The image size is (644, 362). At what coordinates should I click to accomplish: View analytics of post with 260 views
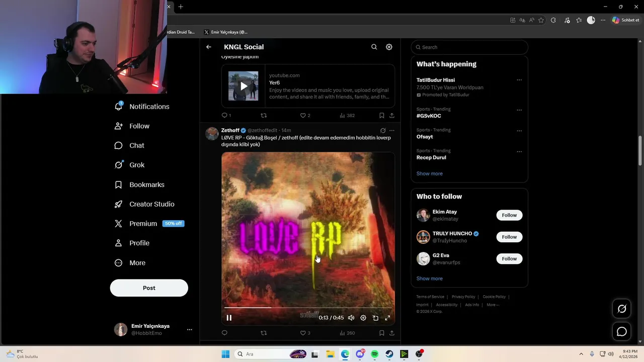point(347,333)
